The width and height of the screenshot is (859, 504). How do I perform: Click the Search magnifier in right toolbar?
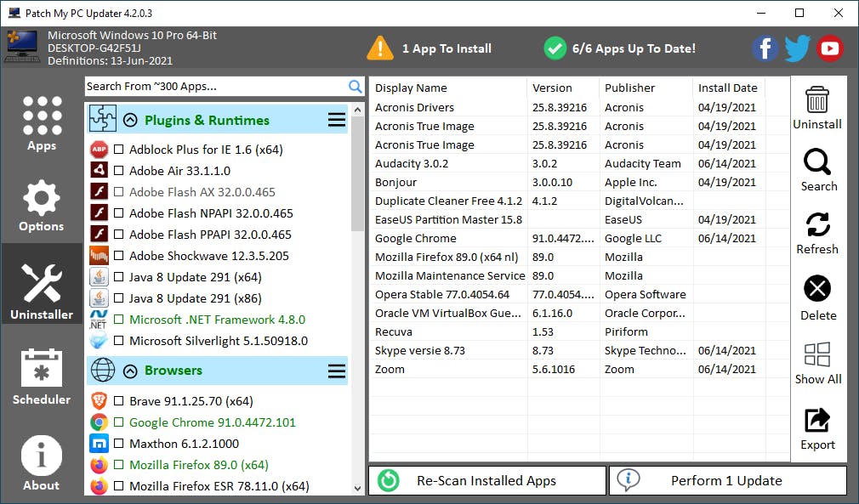pyautogui.click(x=817, y=162)
